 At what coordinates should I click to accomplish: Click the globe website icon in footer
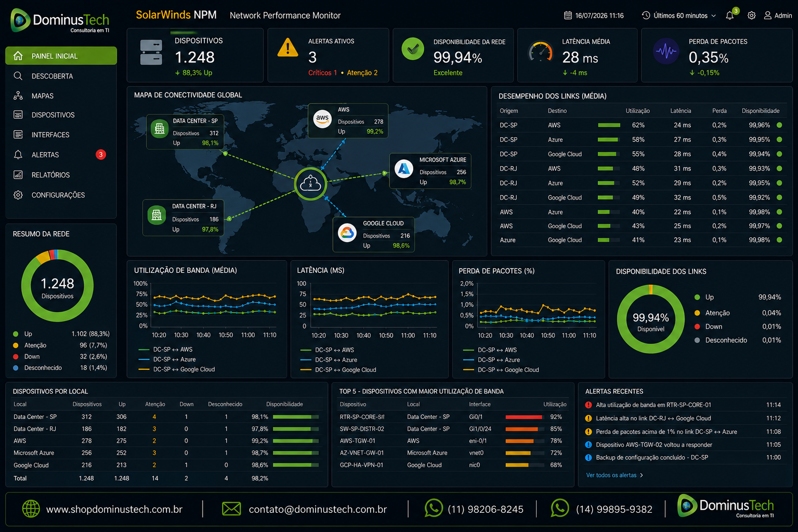pos(31,509)
